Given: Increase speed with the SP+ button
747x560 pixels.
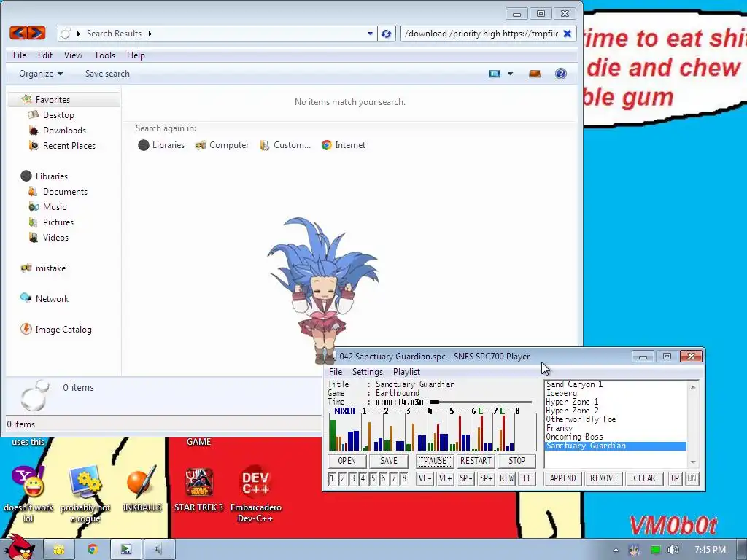Looking at the screenshot, I should [486, 478].
